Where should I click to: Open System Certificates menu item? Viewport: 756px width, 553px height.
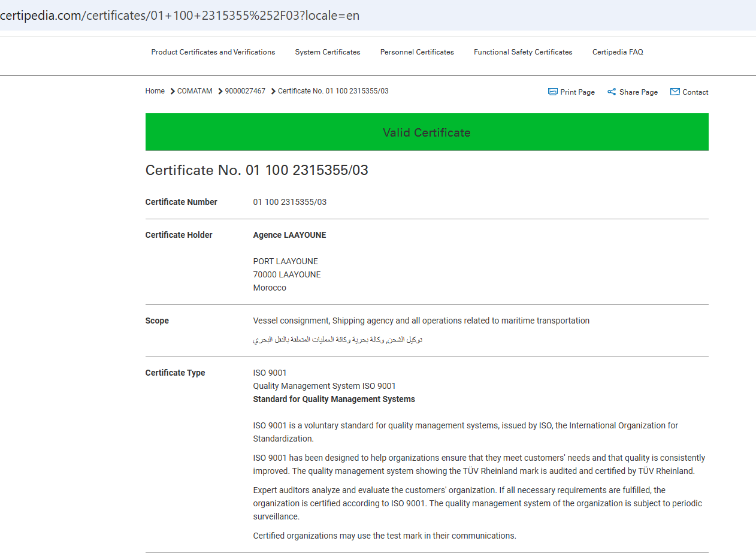point(328,52)
